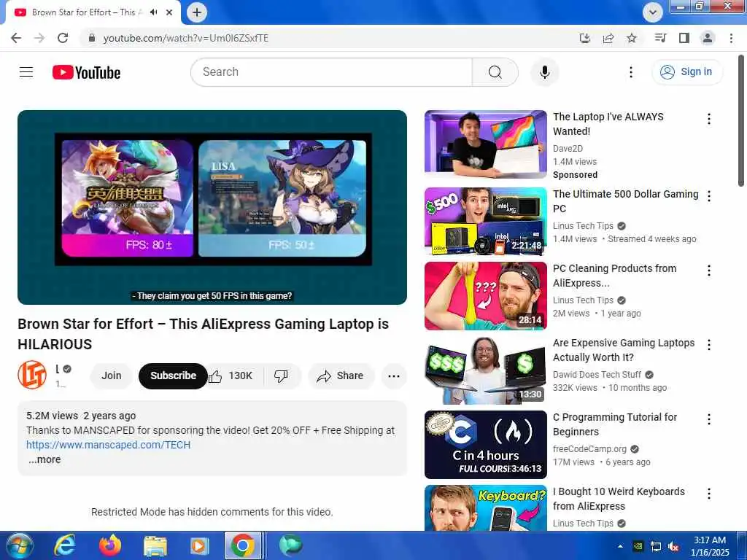Open a new tab with the plus button
Image resolution: width=747 pixels, height=560 pixels.
(197, 12)
